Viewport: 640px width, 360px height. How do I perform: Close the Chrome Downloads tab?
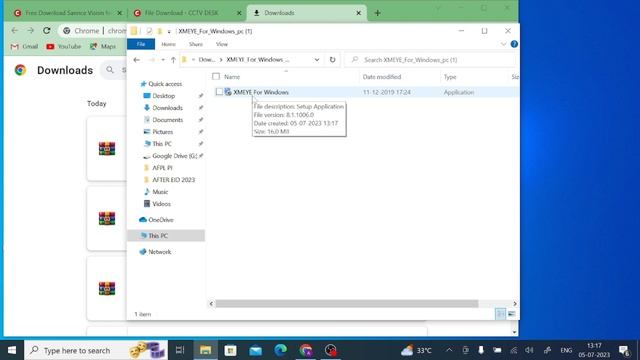(358, 13)
